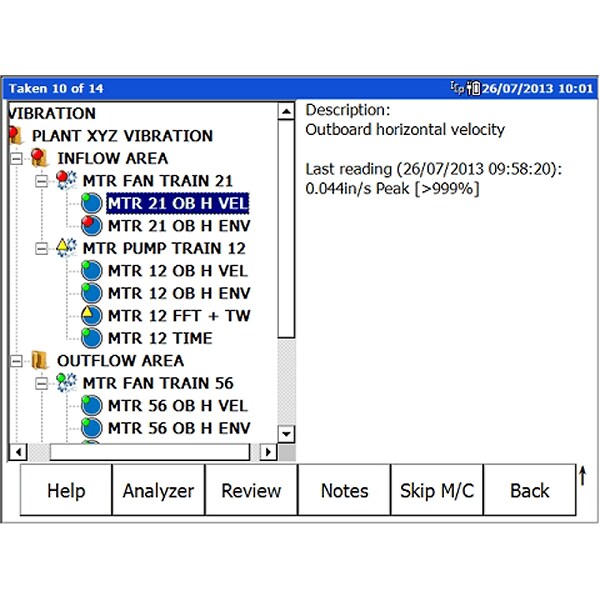Viewport: 600px width, 600px height.
Task: Select the MTR FAN TRAIN 56 label
Action: (158, 383)
